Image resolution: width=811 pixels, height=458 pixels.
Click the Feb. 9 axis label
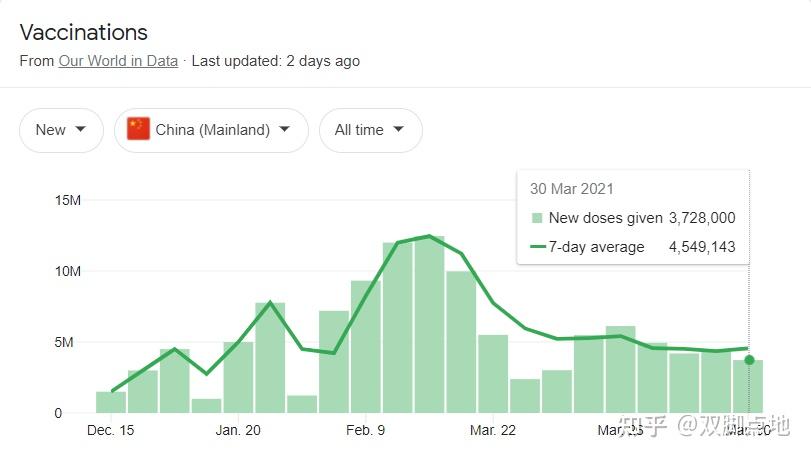(366, 430)
